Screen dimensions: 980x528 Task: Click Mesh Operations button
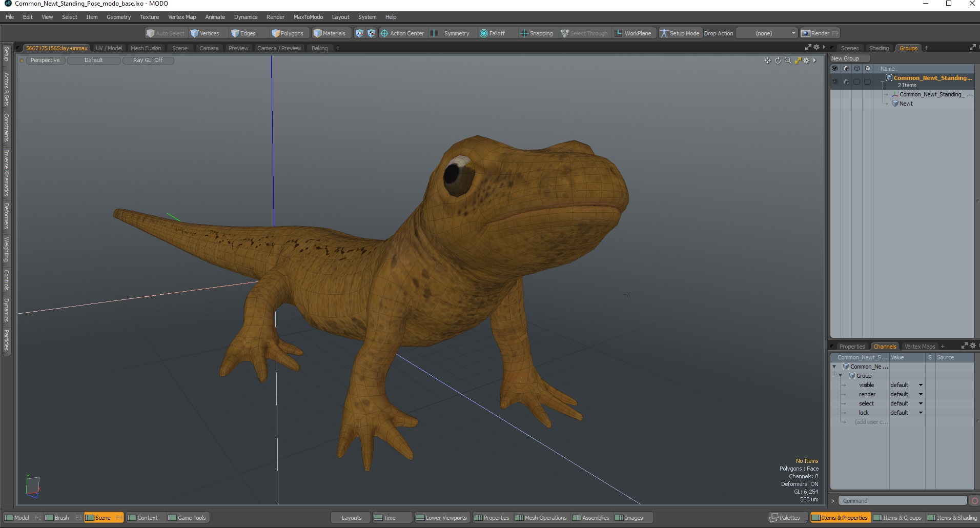[x=540, y=518]
